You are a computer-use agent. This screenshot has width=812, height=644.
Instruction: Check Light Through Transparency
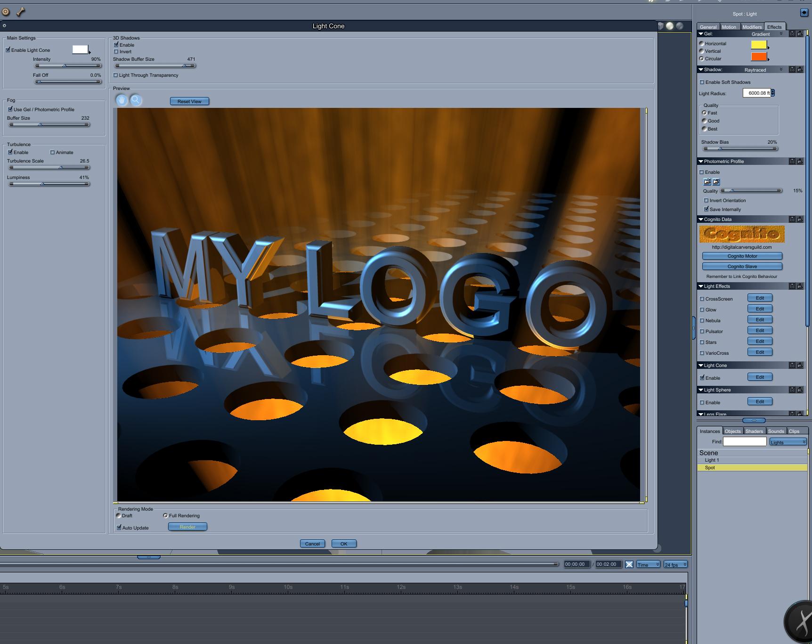coord(116,75)
